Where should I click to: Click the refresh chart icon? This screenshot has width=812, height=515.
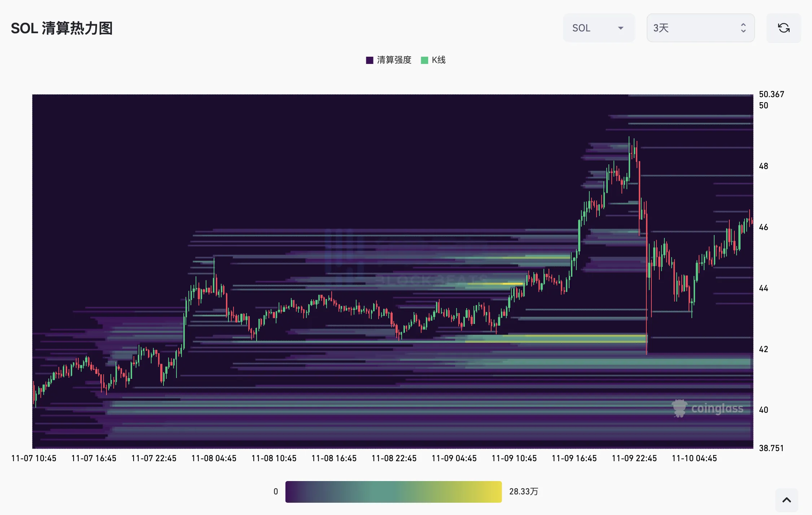[783, 28]
